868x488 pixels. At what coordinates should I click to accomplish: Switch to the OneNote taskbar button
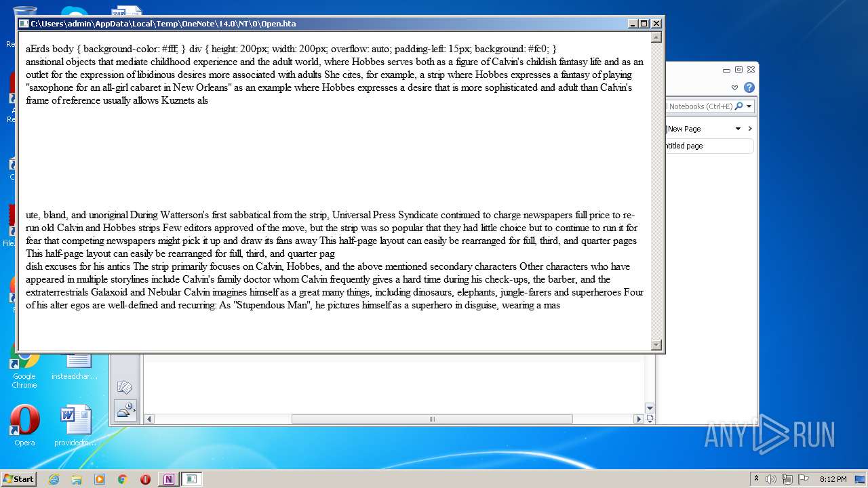[169, 479]
